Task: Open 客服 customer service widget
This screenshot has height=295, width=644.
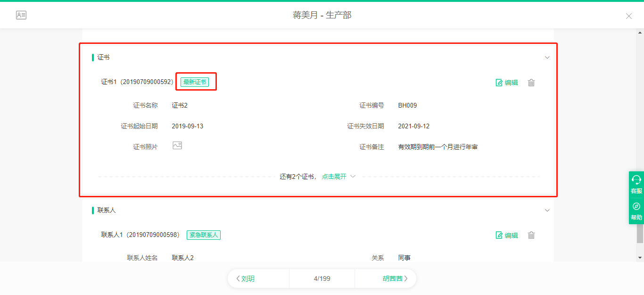Action: click(x=636, y=185)
